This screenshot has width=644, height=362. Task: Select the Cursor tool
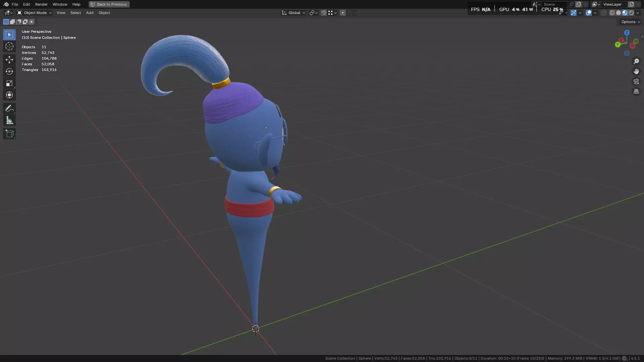pyautogui.click(x=9, y=46)
